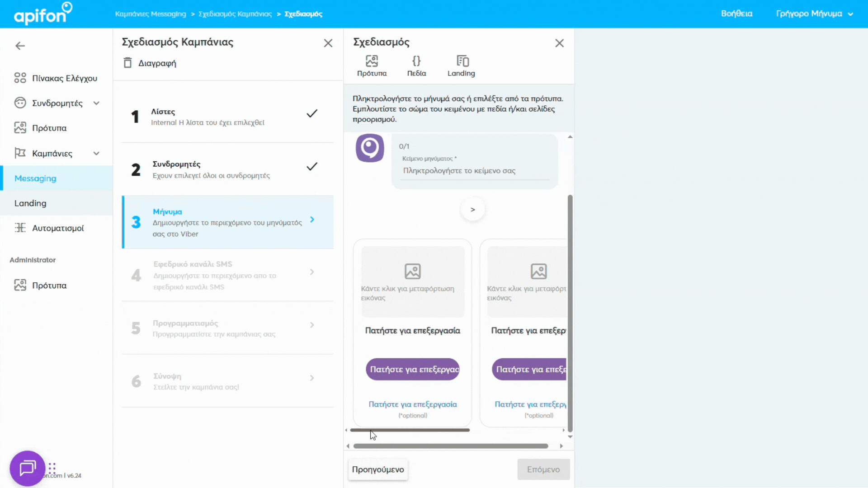Expand the Καμπάνιες sidebar submenu
This screenshot has width=868, height=488.
coord(96,154)
